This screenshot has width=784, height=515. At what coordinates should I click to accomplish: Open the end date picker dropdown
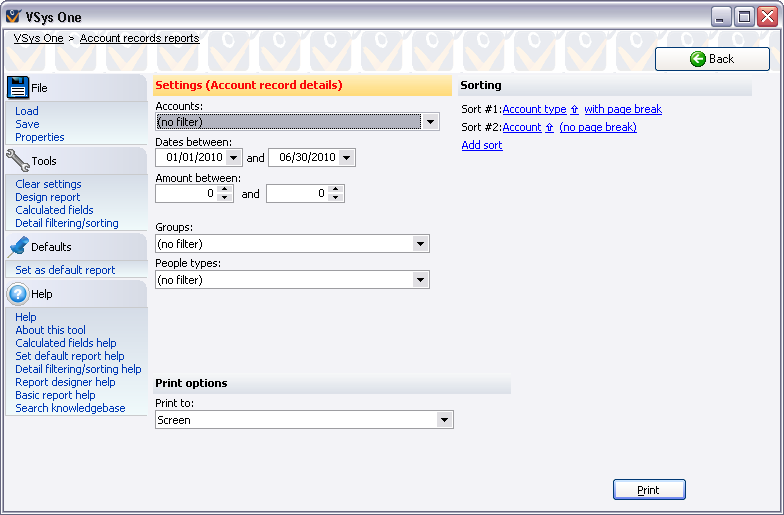[346, 158]
